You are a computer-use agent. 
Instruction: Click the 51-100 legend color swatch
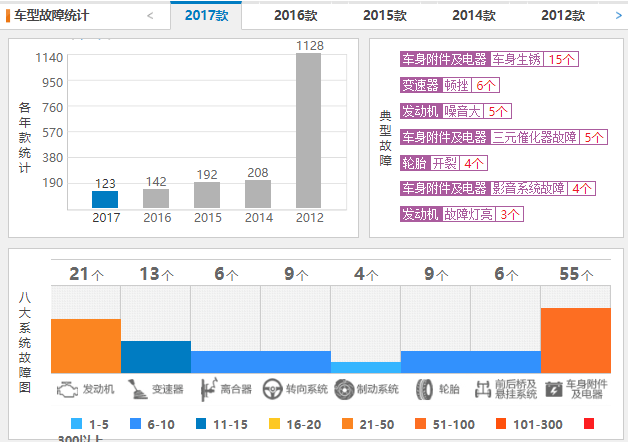click(420, 423)
